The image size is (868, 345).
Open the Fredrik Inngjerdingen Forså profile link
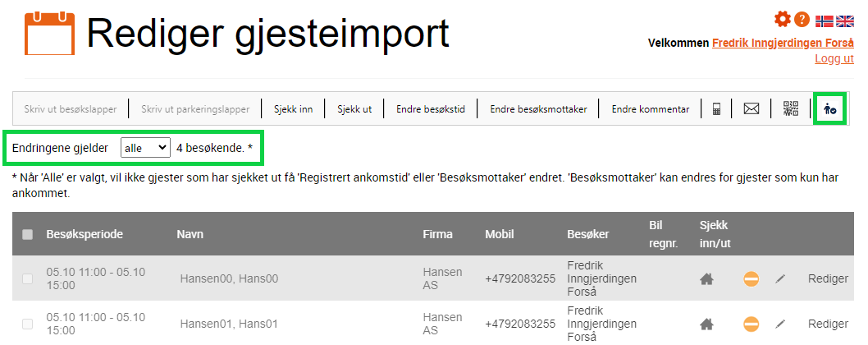783,44
